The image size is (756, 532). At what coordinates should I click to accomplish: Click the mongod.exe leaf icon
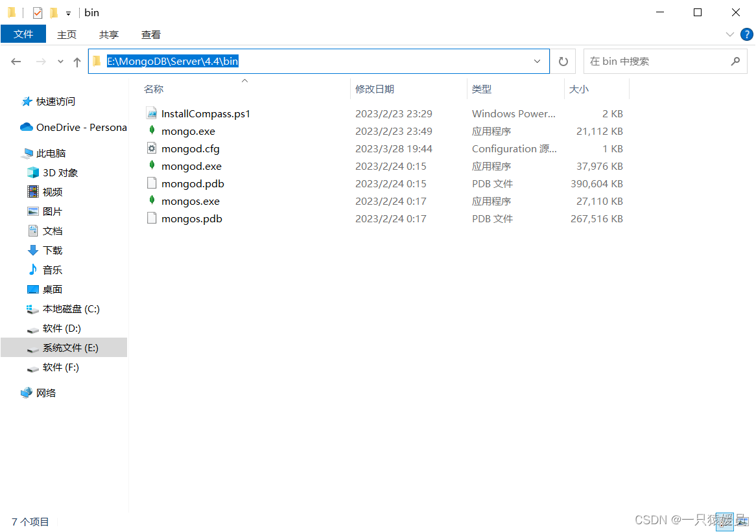click(152, 165)
